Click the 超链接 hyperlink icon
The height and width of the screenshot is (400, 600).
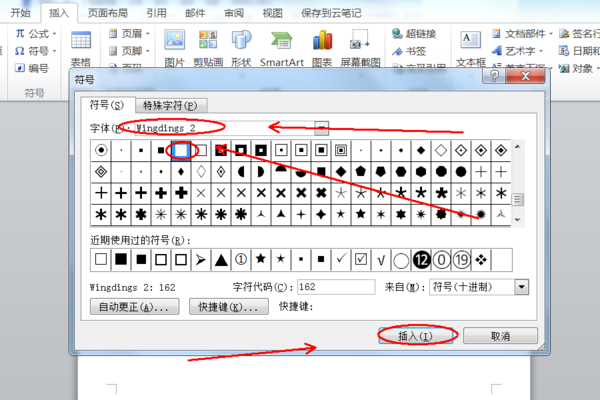tap(397, 34)
